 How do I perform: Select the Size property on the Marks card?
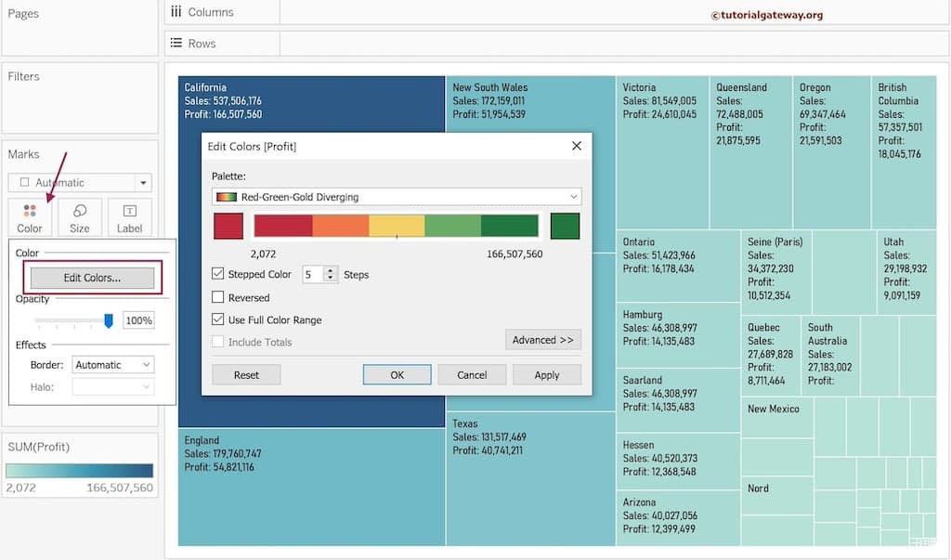[79, 217]
